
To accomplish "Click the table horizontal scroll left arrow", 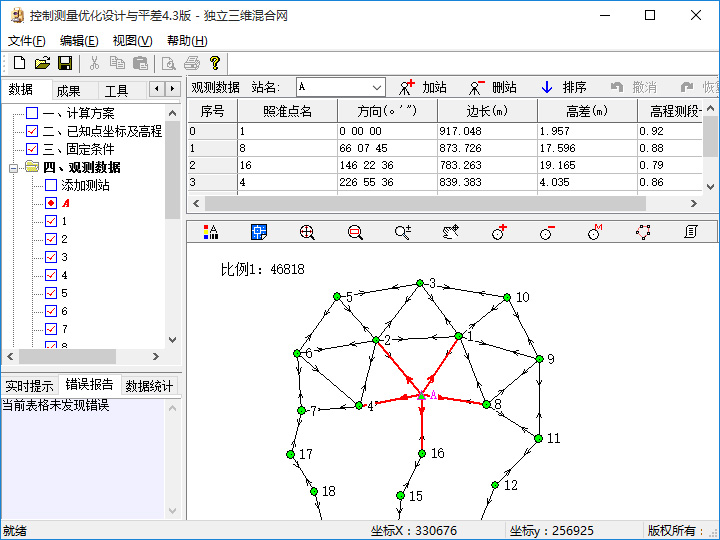I will pyautogui.click(x=196, y=203).
